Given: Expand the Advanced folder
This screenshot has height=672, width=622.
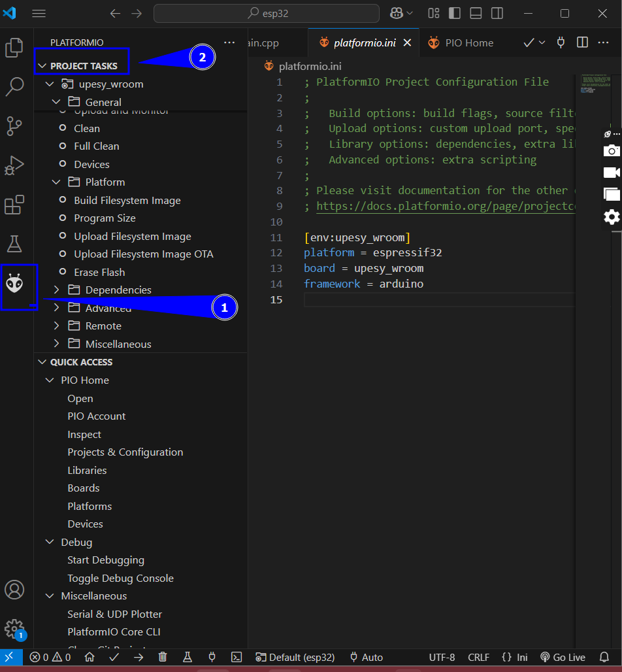Looking at the screenshot, I should point(56,308).
